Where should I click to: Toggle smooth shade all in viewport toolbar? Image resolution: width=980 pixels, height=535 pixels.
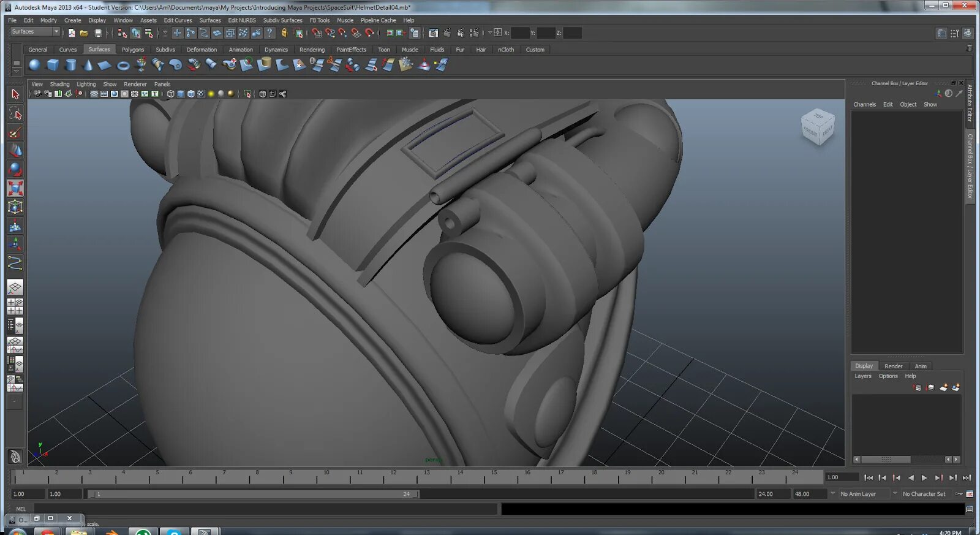pos(181,94)
